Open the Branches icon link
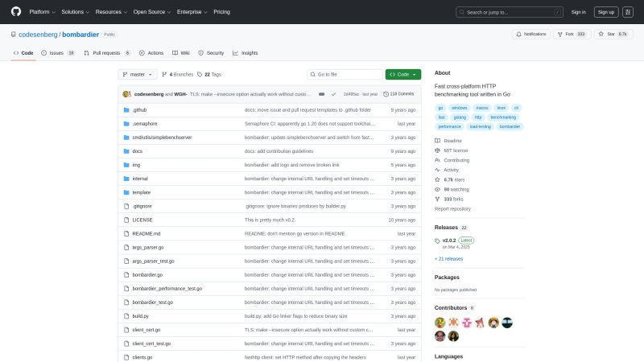644x362 pixels. click(x=164, y=74)
